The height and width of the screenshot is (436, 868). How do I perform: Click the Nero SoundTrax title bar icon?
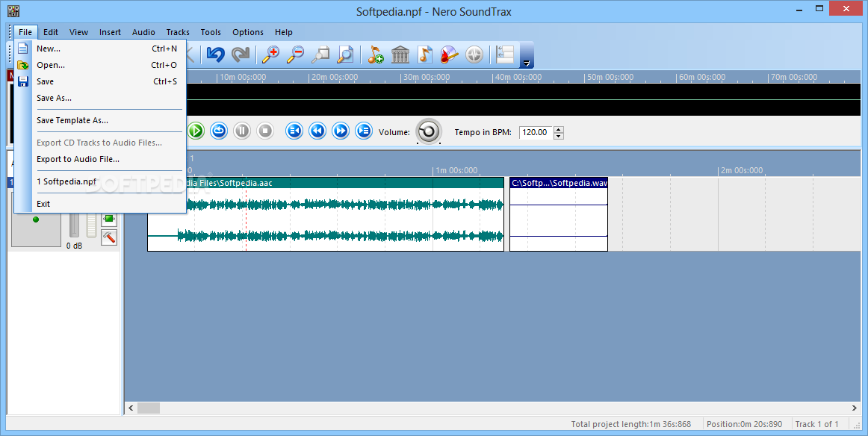pos(13,11)
